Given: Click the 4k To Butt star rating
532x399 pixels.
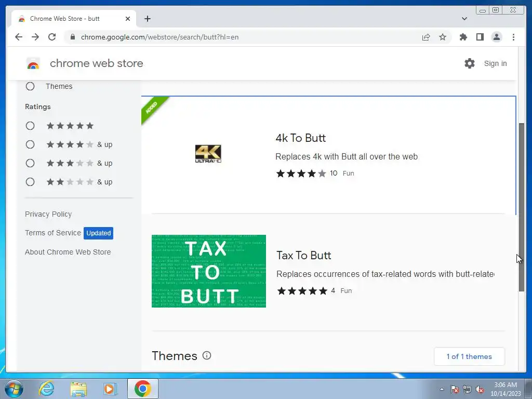Looking at the screenshot, I should click(301, 174).
